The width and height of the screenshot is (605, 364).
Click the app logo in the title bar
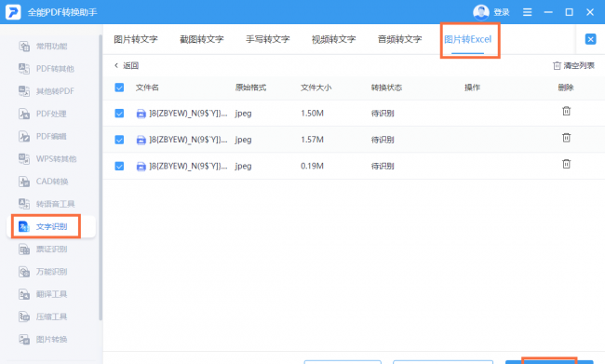pos(13,12)
